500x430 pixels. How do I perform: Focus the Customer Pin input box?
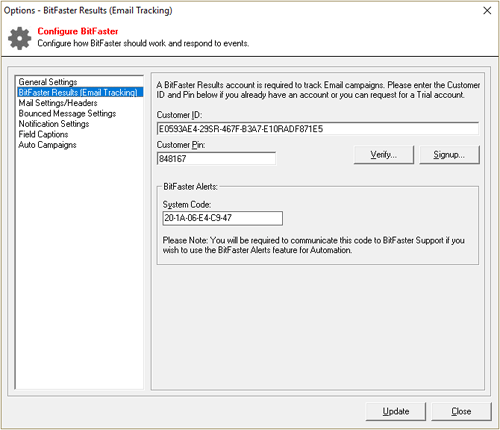[216, 158]
